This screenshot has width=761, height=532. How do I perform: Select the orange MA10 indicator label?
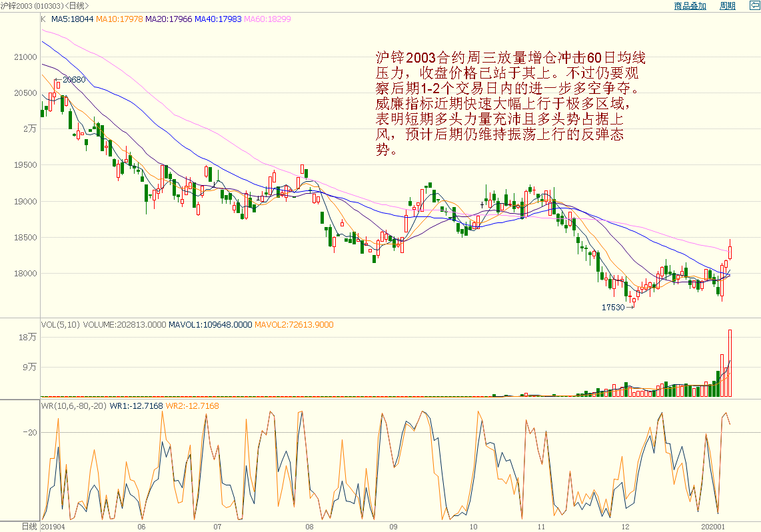coord(119,19)
